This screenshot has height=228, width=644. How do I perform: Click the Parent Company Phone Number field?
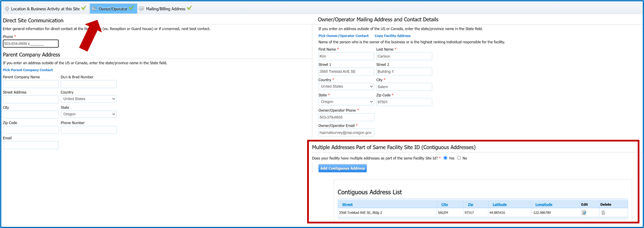[x=88, y=129]
